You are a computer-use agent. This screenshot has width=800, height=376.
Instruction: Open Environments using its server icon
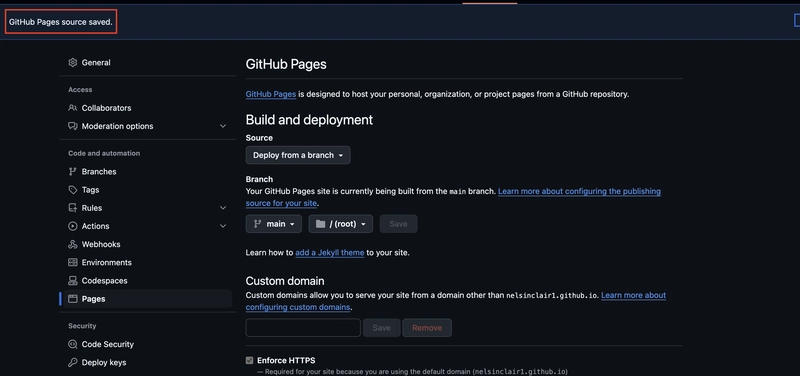72,263
